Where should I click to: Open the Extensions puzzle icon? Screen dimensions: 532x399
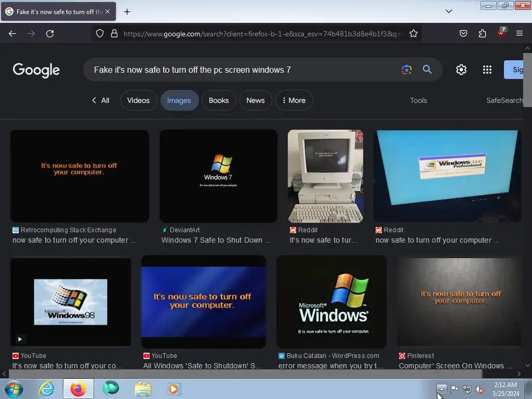482,33
